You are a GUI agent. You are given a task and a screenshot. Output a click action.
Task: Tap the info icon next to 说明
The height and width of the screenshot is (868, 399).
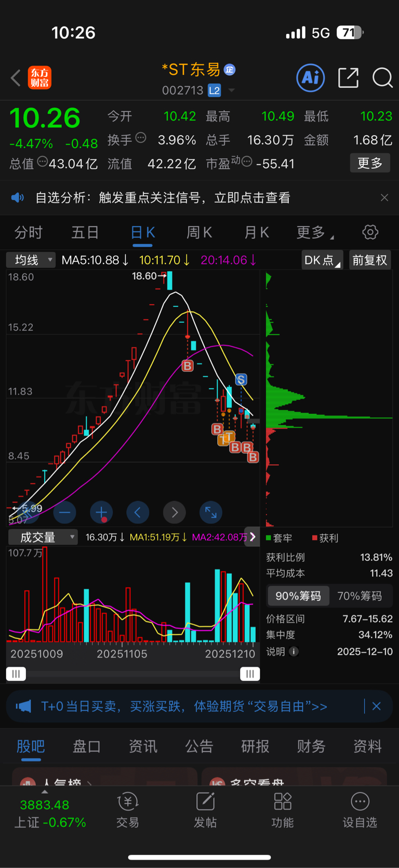pyautogui.click(x=294, y=651)
